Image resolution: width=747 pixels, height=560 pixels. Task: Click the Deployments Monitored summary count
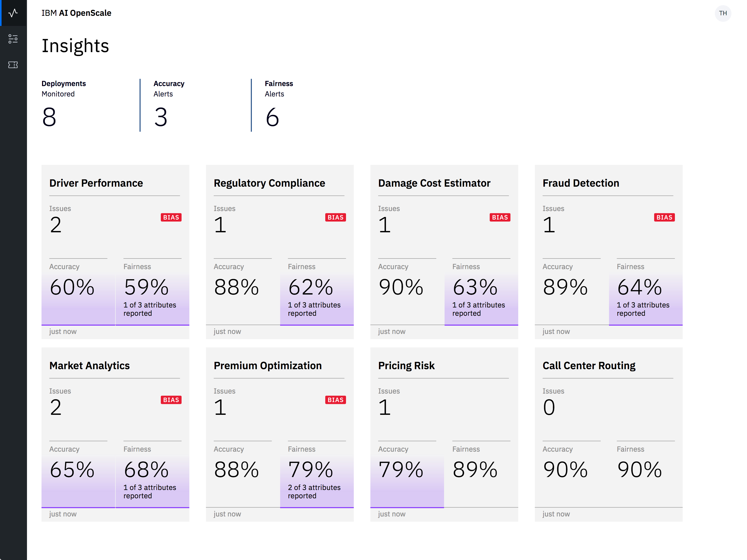[49, 117]
